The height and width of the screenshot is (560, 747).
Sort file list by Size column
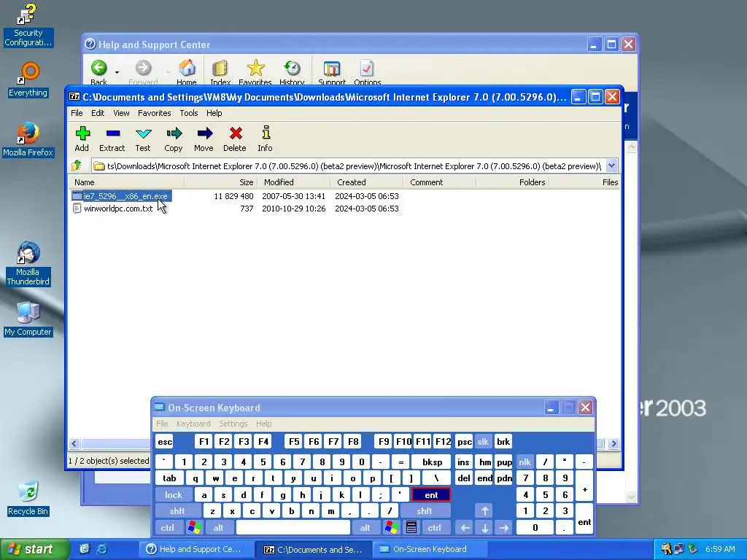pos(220,182)
